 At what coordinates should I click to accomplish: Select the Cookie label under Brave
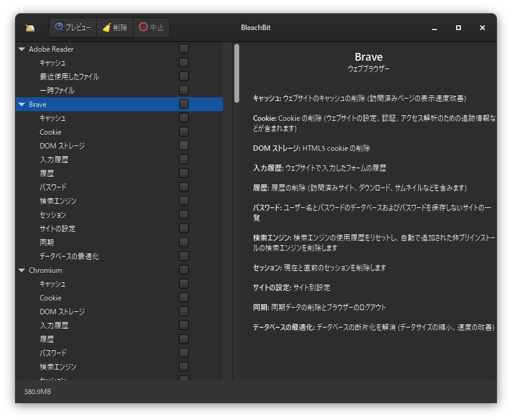pyautogui.click(x=50, y=132)
